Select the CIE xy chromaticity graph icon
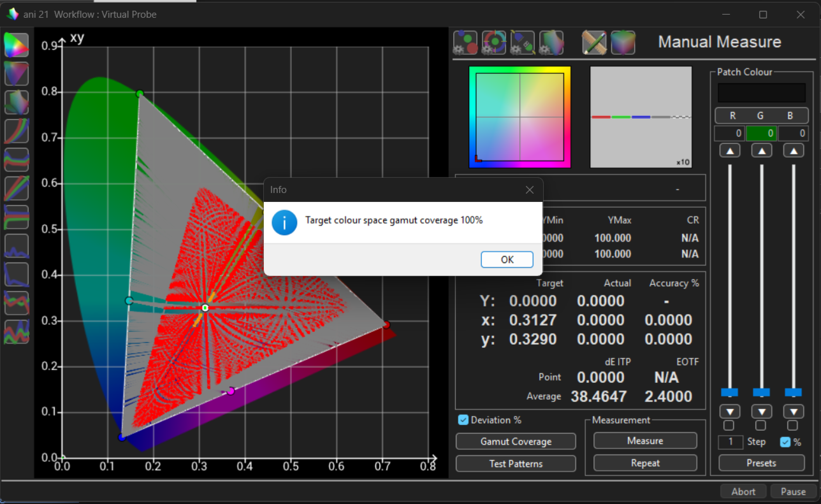Screen dimensions: 821x504 click(17, 45)
